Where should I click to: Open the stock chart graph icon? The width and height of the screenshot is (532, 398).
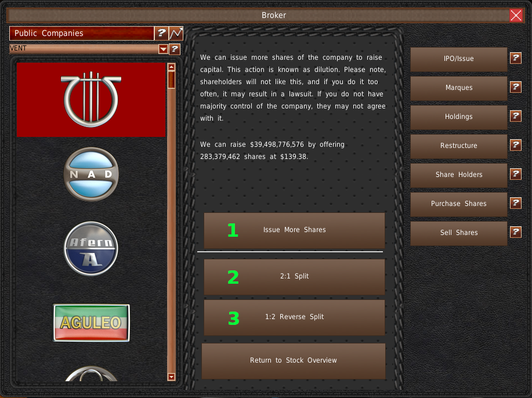pyautogui.click(x=176, y=33)
